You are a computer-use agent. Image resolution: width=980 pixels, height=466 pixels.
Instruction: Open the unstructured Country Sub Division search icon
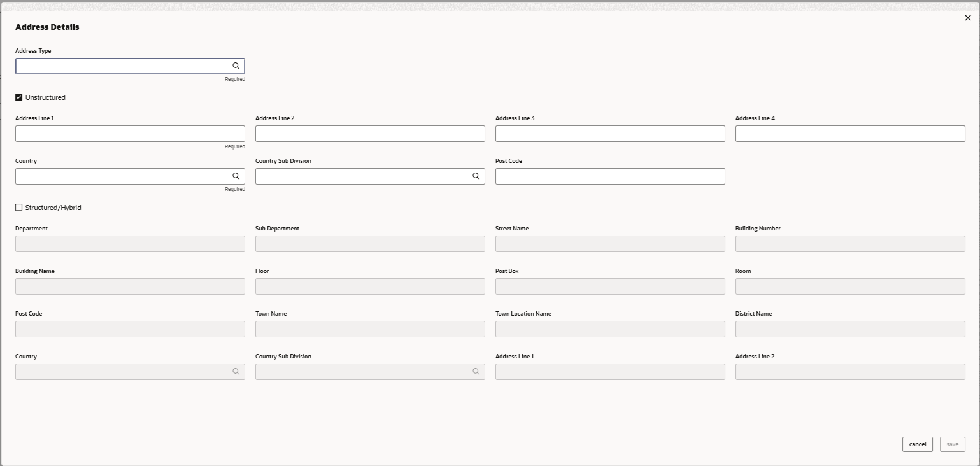pyautogui.click(x=476, y=176)
